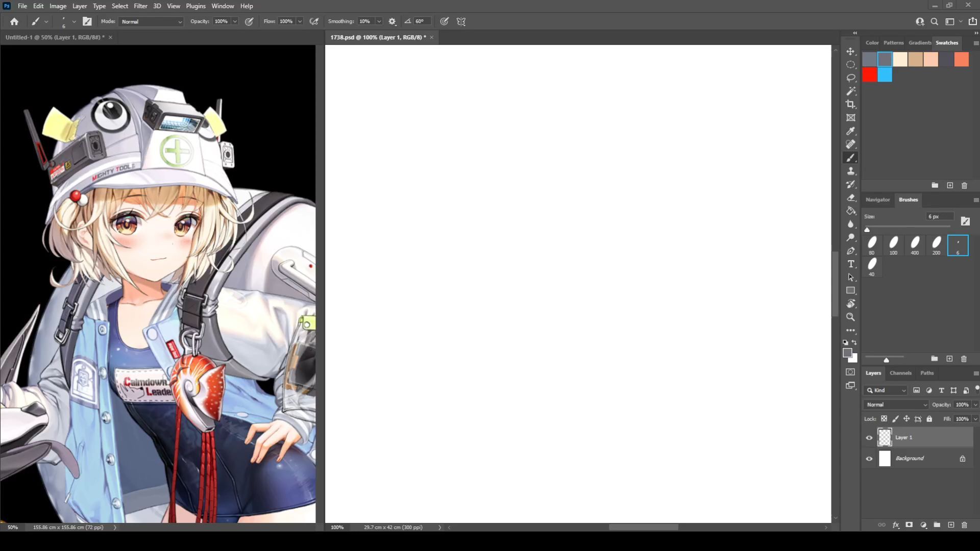980x551 pixels.
Task: Expand the layer Opacity dropdown
Action: 975,405
